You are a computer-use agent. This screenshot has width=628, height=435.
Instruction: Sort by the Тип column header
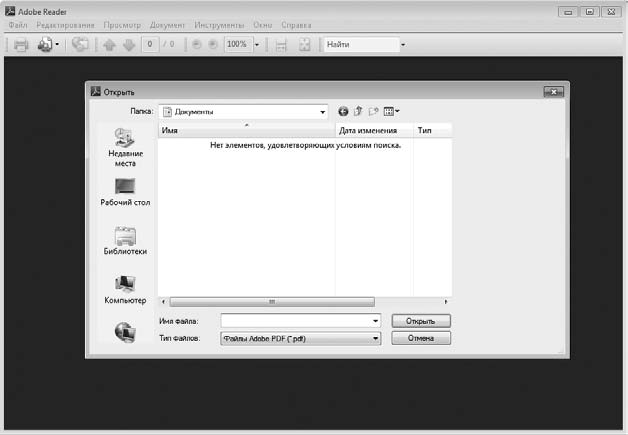click(433, 131)
